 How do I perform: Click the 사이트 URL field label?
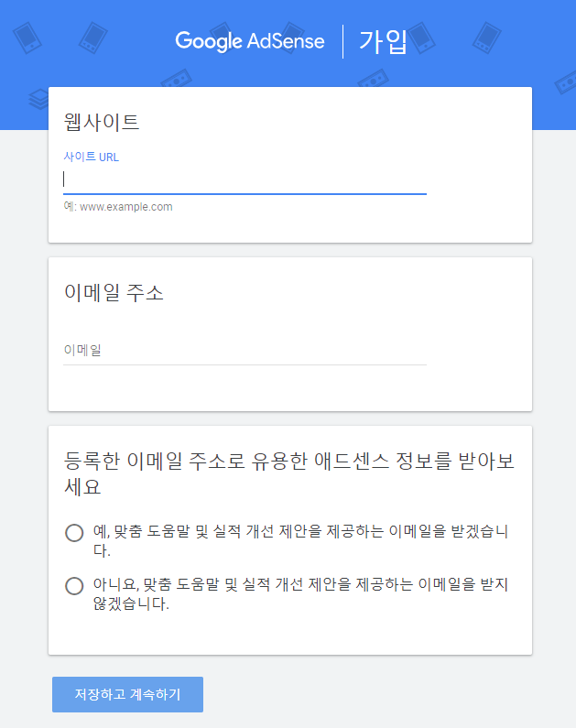[91, 157]
